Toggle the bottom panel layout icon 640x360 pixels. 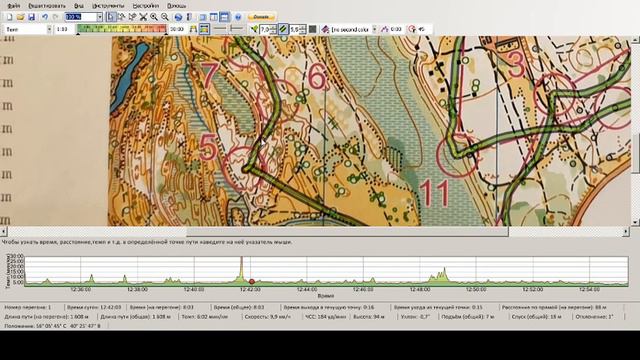click(x=224, y=17)
